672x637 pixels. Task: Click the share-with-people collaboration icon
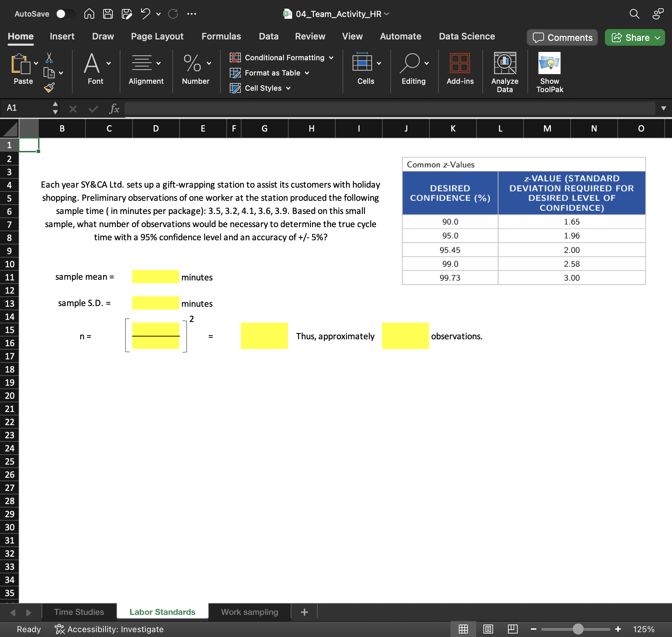(658, 14)
